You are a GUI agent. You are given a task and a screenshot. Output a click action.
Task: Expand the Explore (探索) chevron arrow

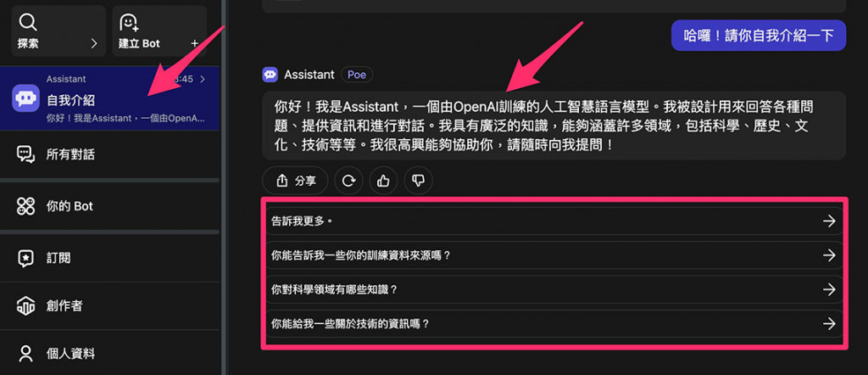93,43
